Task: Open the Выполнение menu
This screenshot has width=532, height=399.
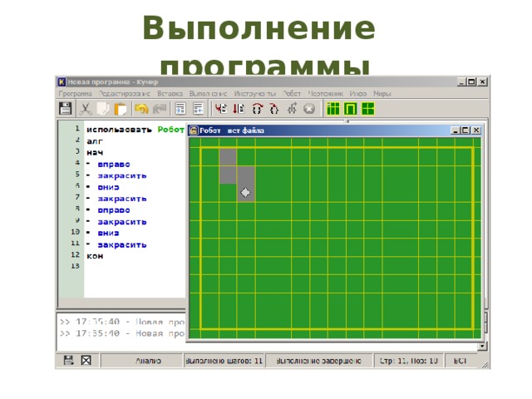Action: click(208, 93)
